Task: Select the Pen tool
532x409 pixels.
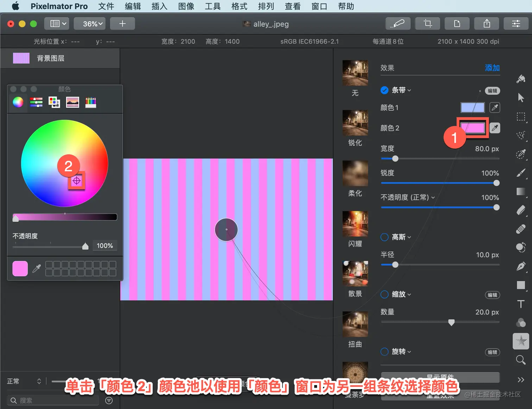Action: click(x=521, y=266)
